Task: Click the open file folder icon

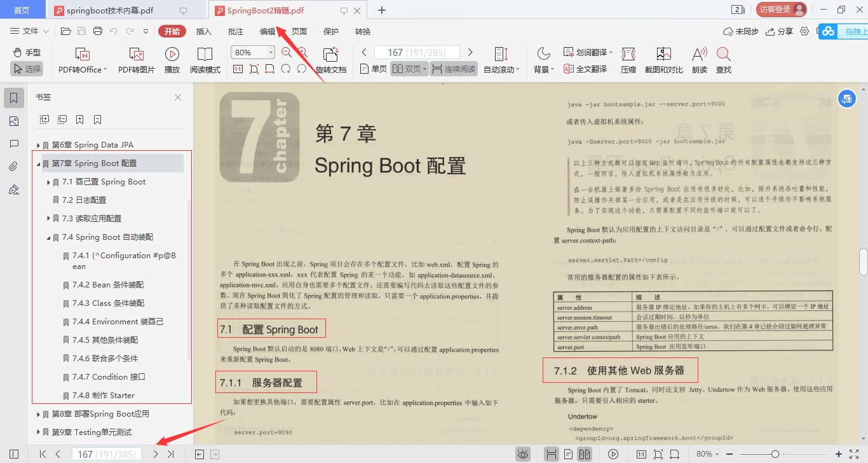Action: point(65,31)
